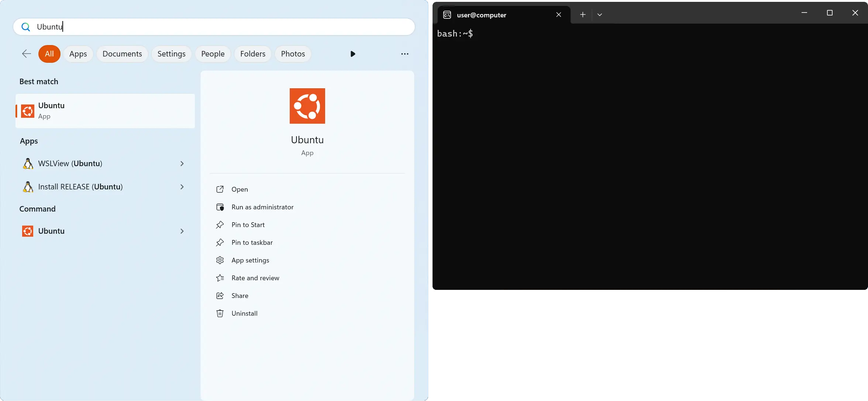Image resolution: width=868 pixels, height=401 pixels.
Task: Open a new terminal tab
Action: [x=583, y=15]
